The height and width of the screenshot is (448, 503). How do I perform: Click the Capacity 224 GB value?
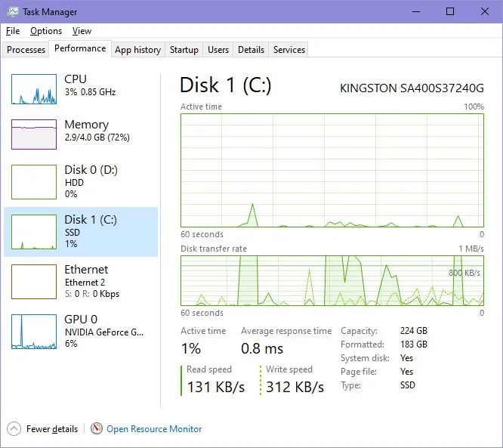coord(414,331)
